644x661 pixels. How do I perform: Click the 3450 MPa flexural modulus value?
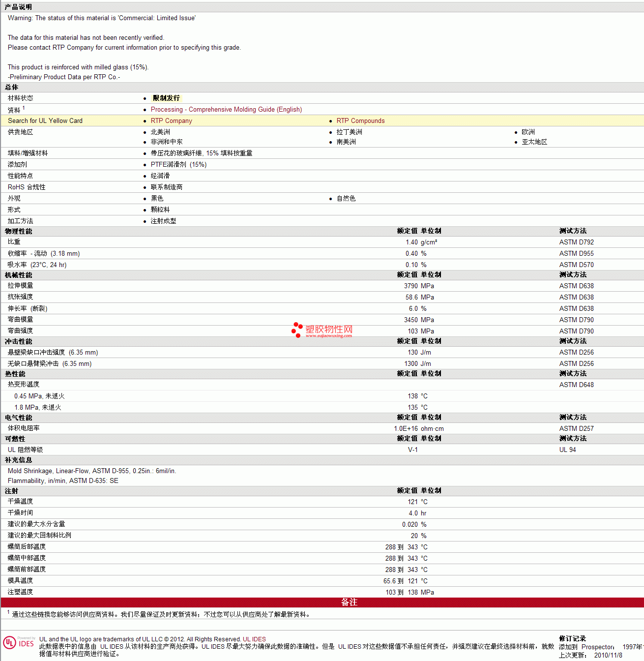[419, 320]
